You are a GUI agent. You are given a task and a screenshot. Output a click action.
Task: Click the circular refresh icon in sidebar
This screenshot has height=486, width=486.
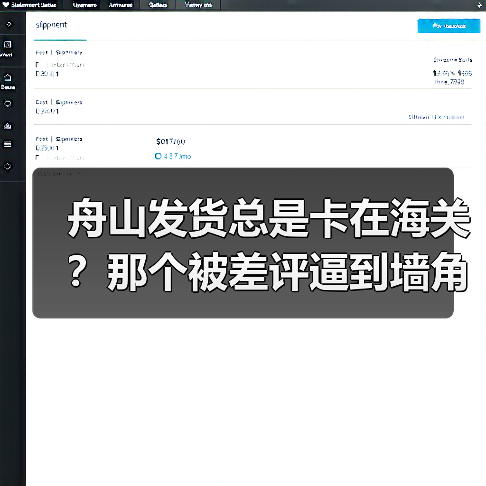pyautogui.click(x=8, y=166)
